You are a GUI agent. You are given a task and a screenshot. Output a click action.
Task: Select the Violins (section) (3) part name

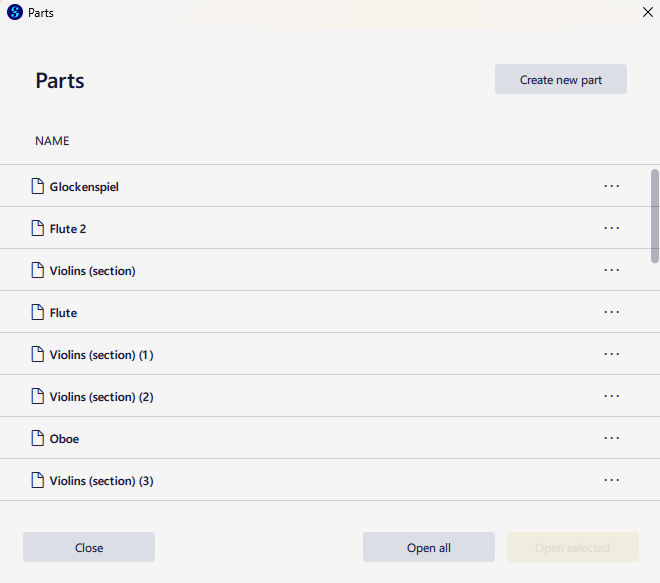[101, 481]
